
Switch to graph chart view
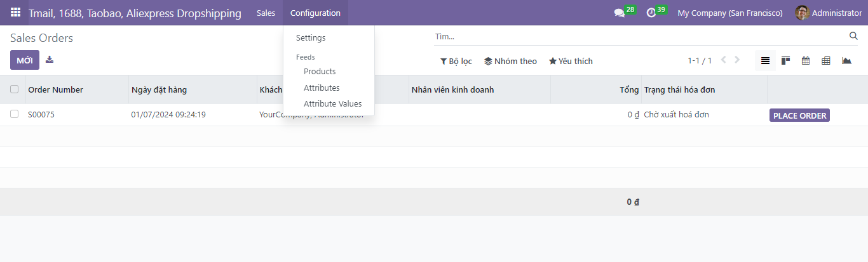click(846, 61)
